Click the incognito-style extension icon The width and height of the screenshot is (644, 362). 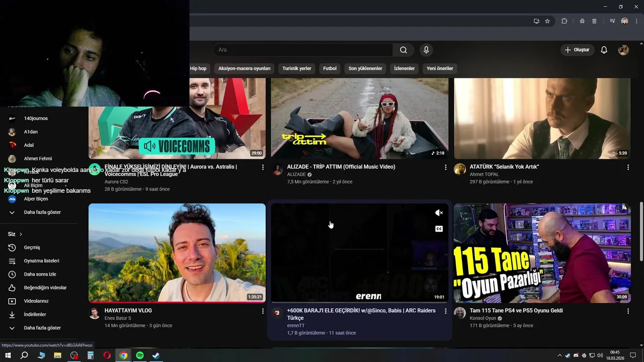tap(582, 21)
